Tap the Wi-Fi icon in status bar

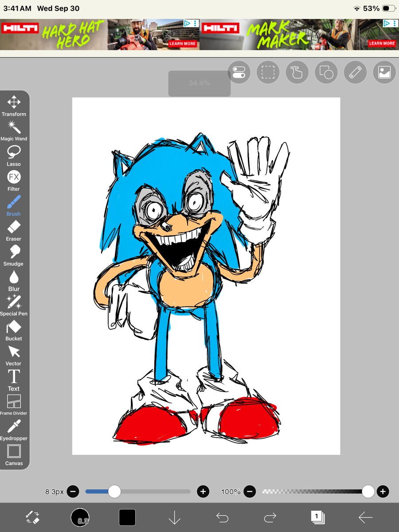pyautogui.click(x=357, y=8)
